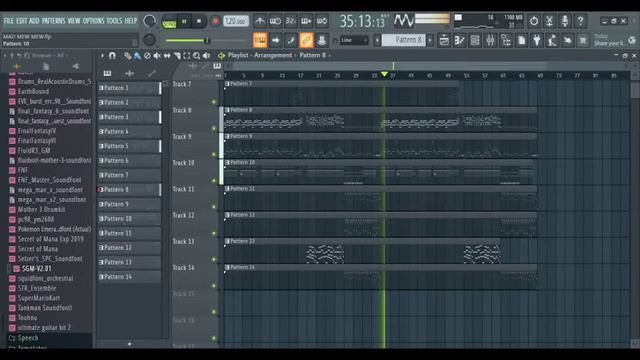Click the 120 tempo display

(x=236, y=21)
